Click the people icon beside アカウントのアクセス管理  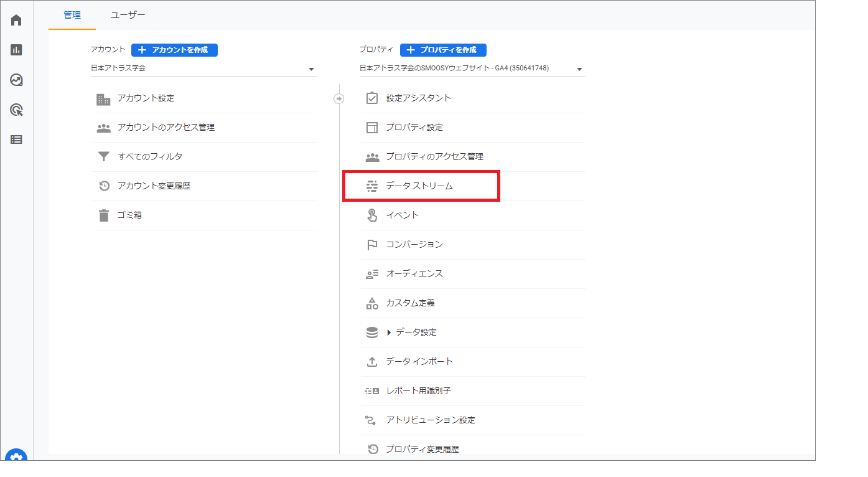click(x=103, y=128)
